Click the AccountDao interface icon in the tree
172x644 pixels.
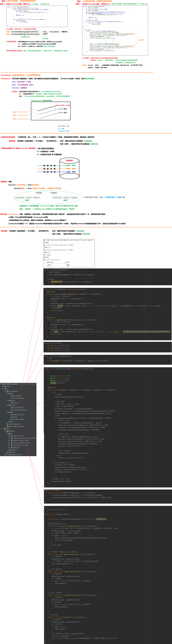[12, 396]
